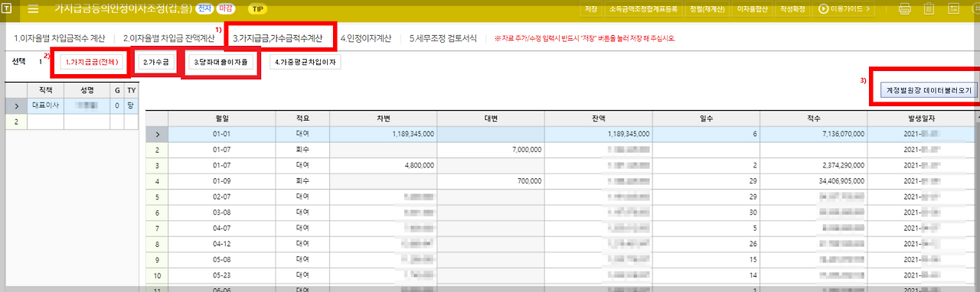
Task: Click the 일수 column header
Action: 706,118
